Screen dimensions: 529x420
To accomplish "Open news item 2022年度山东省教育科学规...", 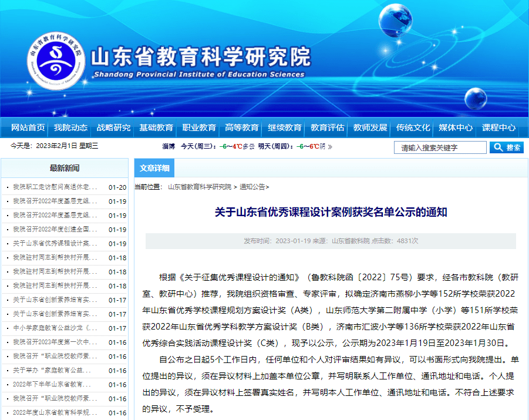I will pyautogui.click(x=55, y=412).
